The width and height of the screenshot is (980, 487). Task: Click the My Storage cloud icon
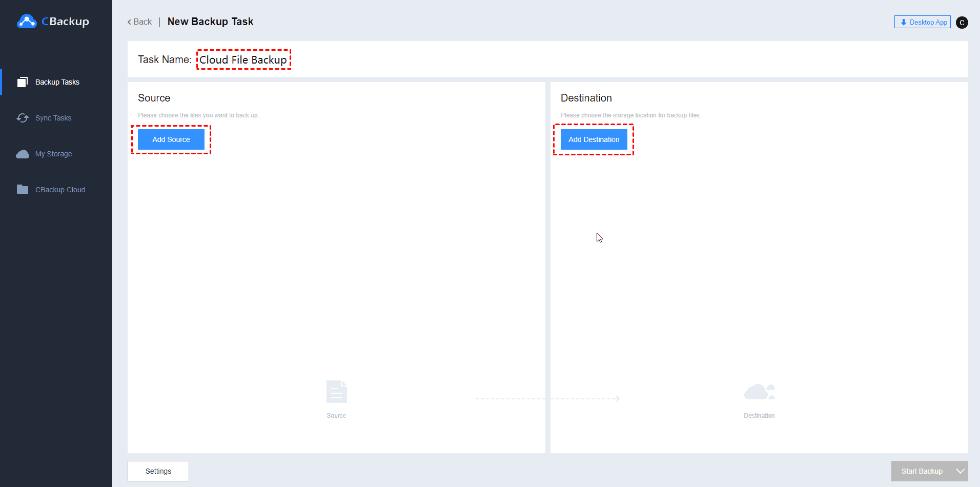click(23, 154)
